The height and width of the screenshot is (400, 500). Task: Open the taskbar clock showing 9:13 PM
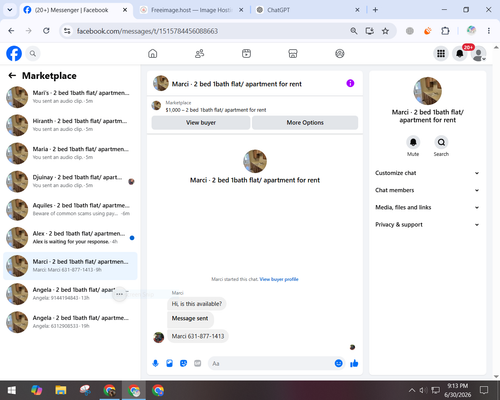[457, 390]
